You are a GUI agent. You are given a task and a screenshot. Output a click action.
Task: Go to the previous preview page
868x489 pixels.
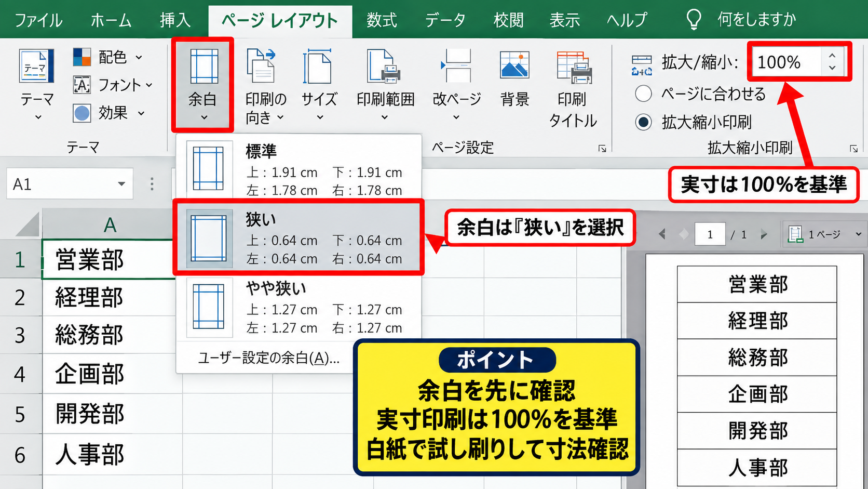[x=662, y=234]
